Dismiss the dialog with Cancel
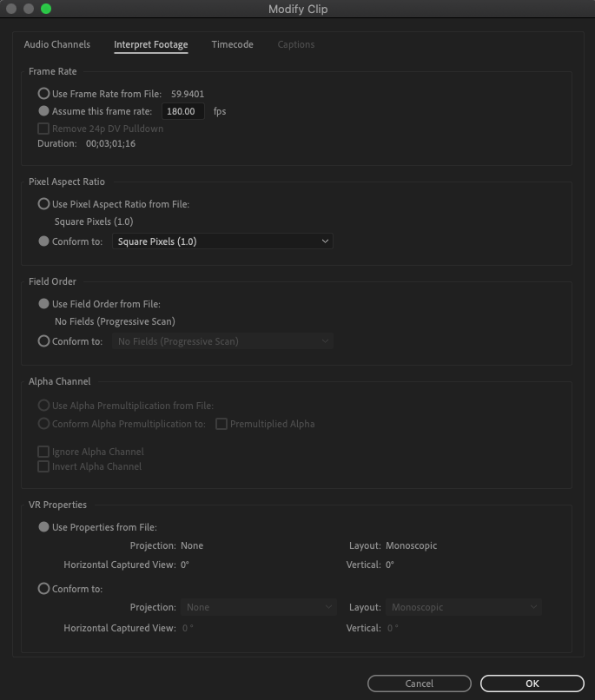The image size is (595, 700). (419, 683)
